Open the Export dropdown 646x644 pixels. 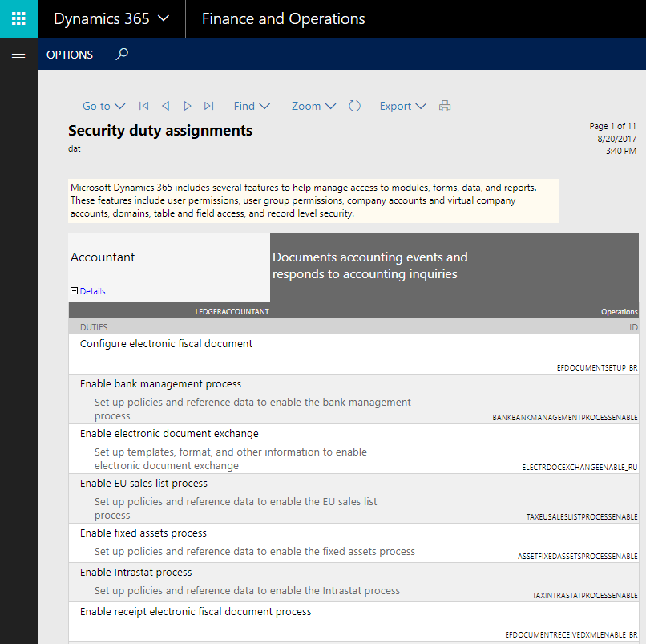[x=402, y=106]
